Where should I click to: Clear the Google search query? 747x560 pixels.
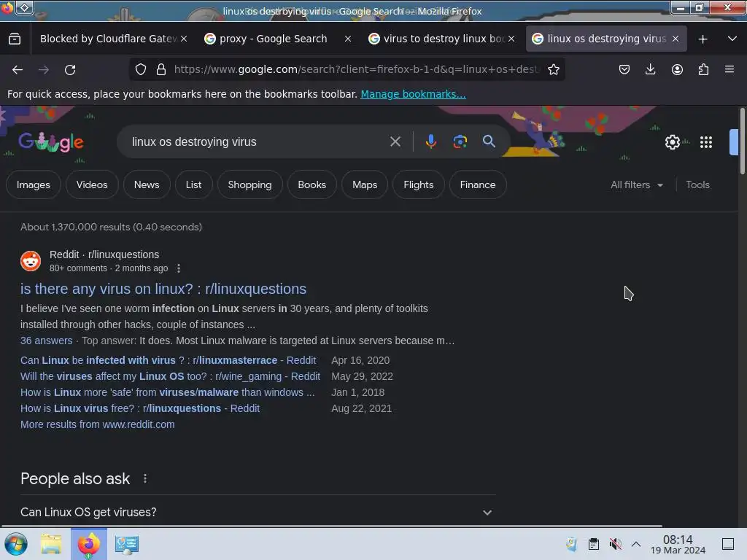tap(395, 141)
